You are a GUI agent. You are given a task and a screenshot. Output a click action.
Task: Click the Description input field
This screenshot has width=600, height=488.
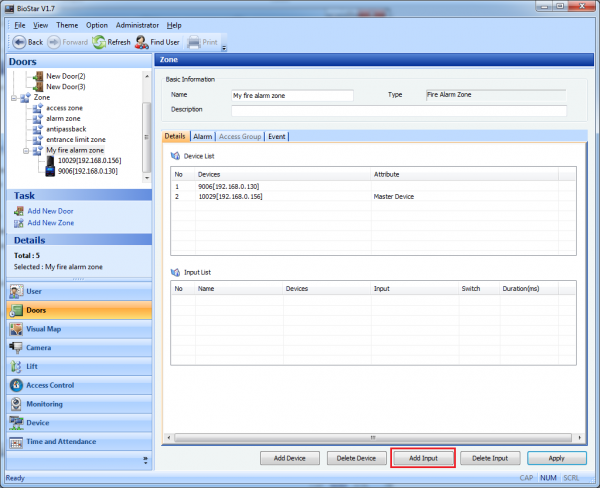tap(398, 110)
